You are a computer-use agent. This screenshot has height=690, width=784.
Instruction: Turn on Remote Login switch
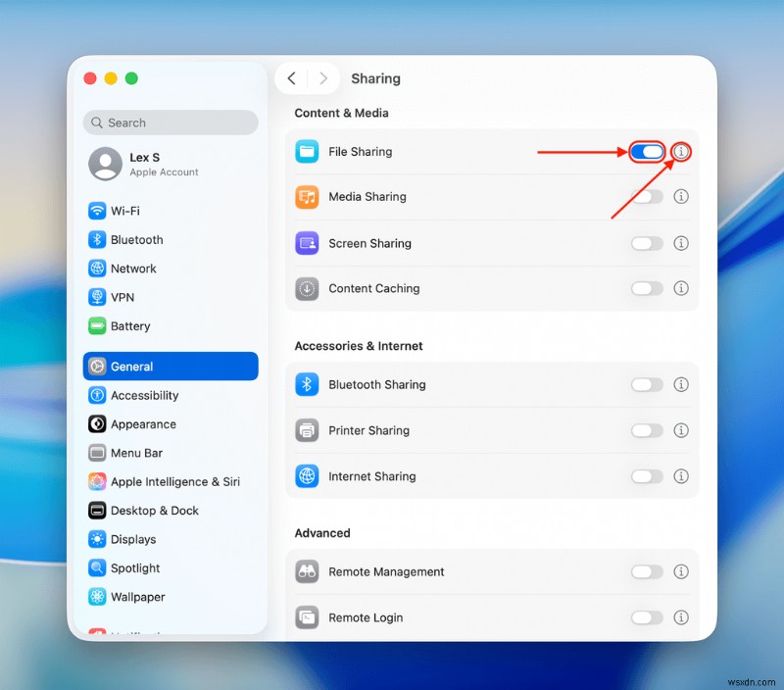pyautogui.click(x=647, y=617)
